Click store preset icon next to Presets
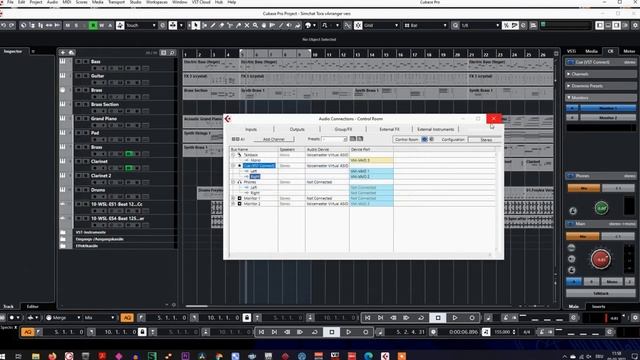640x360 pixels. click(x=353, y=139)
